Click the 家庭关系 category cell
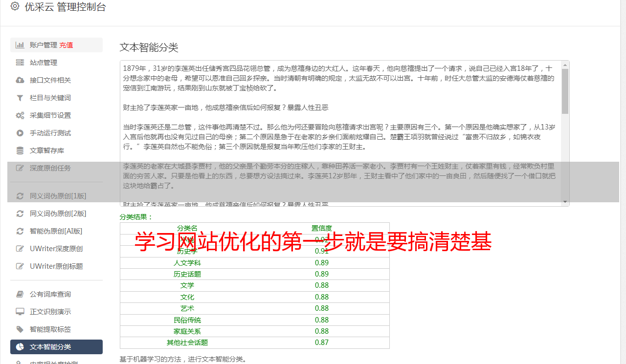626x364 pixels. (x=187, y=331)
